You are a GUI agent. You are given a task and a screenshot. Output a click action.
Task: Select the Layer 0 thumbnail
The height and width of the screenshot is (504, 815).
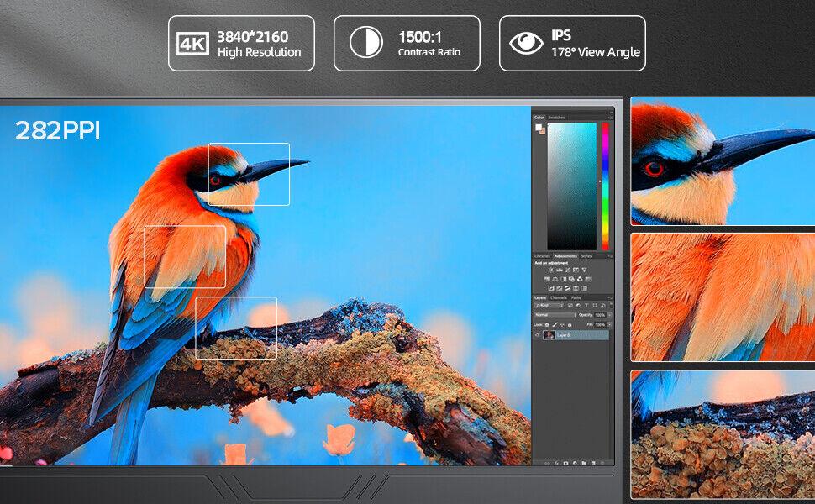(549, 334)
